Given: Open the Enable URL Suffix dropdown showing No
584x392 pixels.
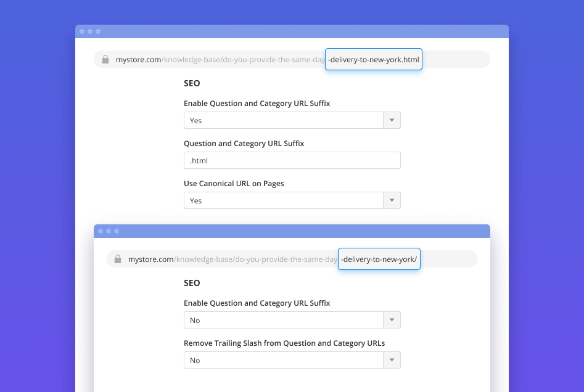Looking at the screenshot, I should click(x=292, y=320).
